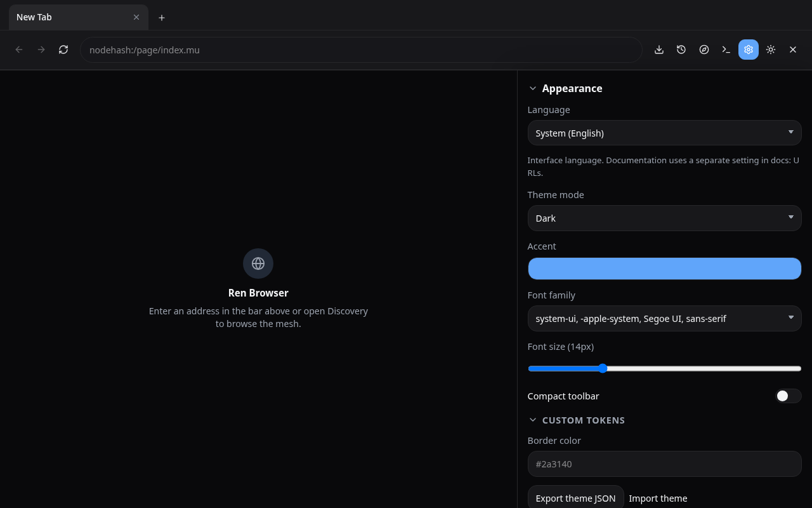Open the Language dropdown
This screenshot has height=508, width=812.
[664, 133]
